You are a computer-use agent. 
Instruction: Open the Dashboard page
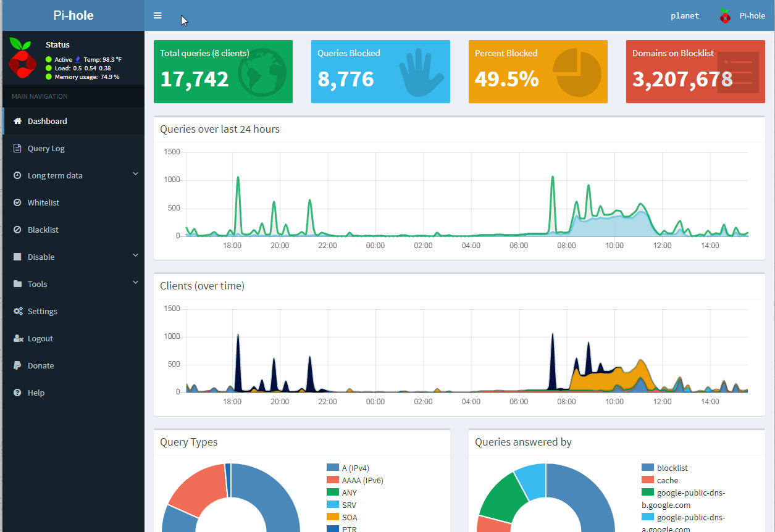73,121
